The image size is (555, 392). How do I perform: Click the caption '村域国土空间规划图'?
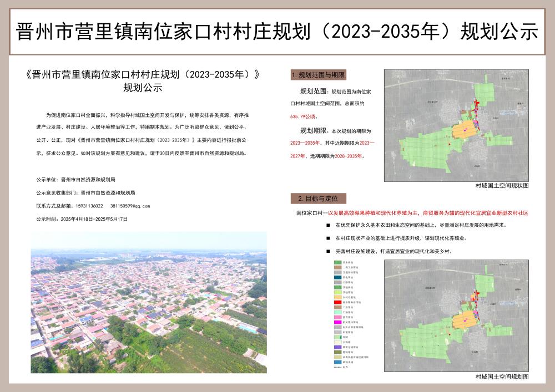coord(502,377)
